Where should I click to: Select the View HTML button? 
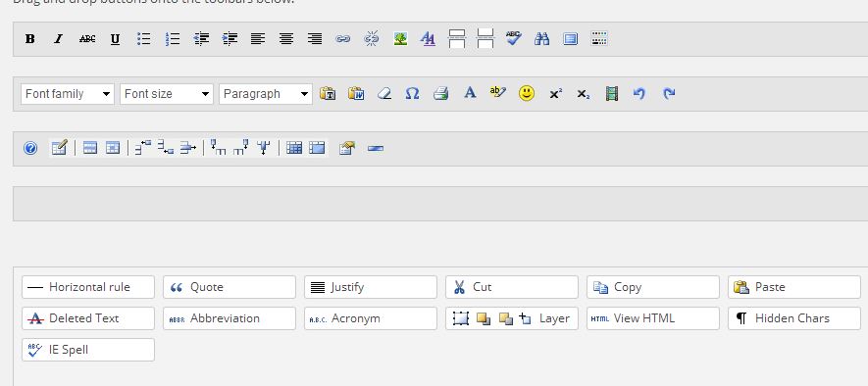pyautogui.click(x=652, y=318)
